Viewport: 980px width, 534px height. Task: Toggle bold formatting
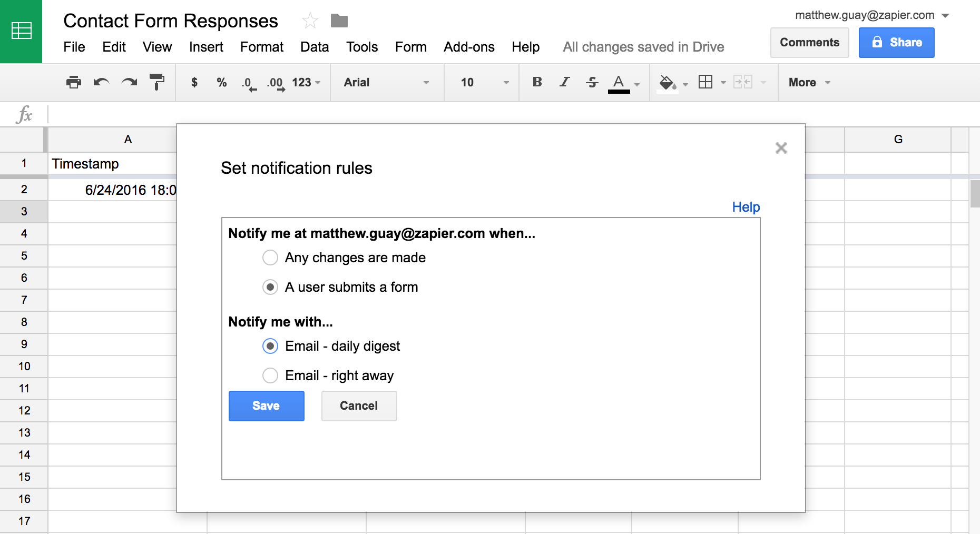tap(537, 82)
